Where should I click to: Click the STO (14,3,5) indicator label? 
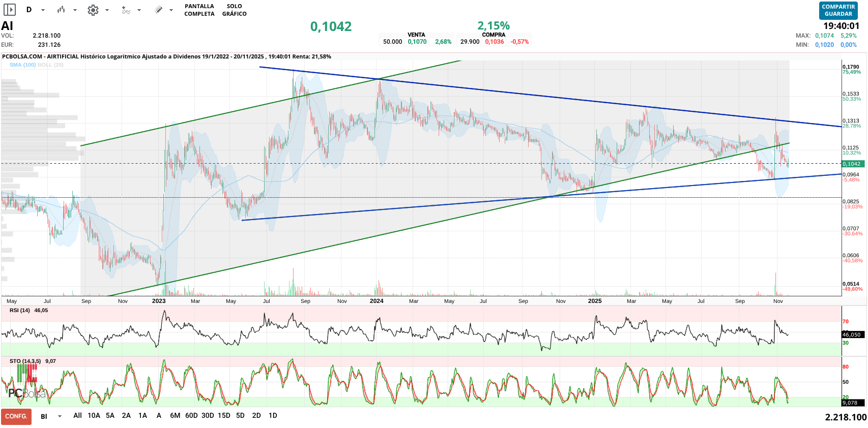tap(25, 361)
